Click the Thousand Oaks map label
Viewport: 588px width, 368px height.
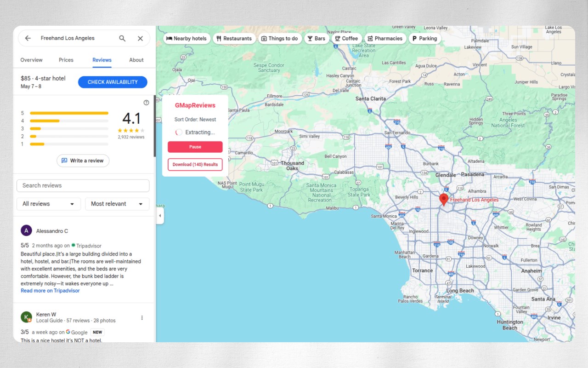(293, 166)
